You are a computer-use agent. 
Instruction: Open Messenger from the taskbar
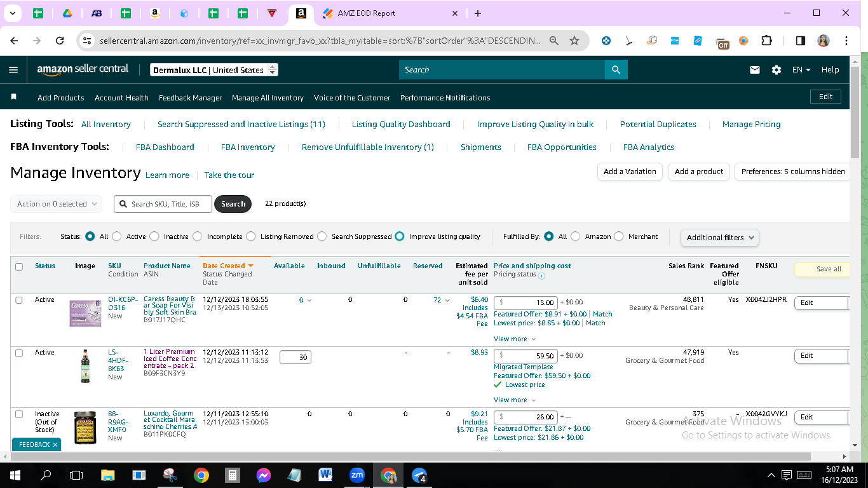pos(264,475)
